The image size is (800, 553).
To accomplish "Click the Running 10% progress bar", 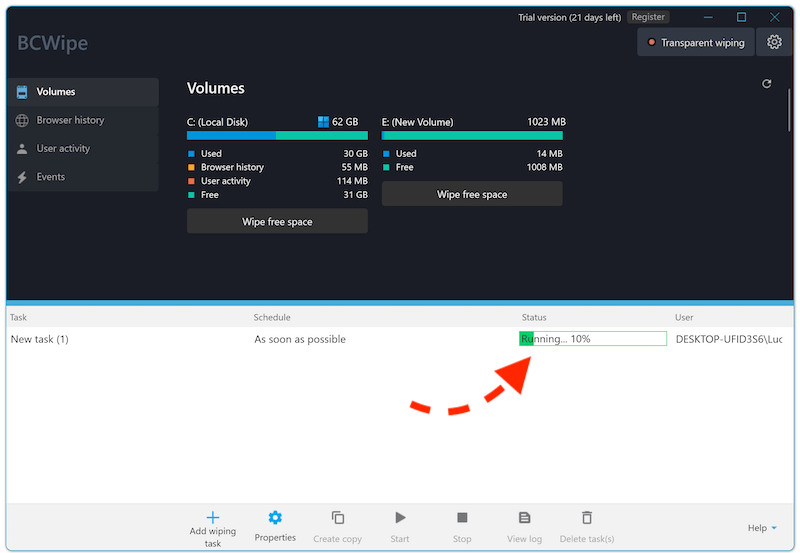I will (x=593, y=339).
